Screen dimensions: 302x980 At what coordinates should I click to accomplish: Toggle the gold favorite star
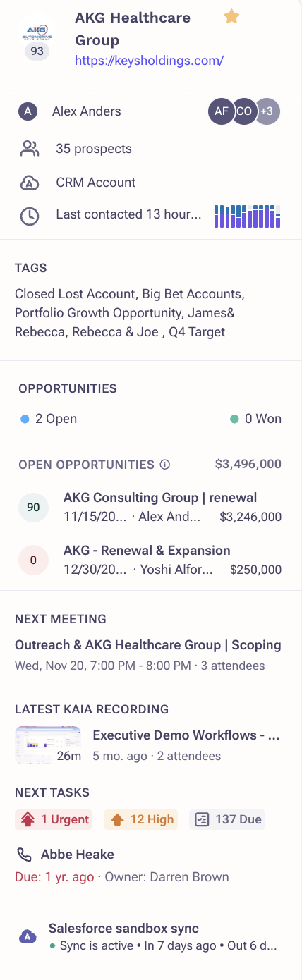click(x=231, y=17)
